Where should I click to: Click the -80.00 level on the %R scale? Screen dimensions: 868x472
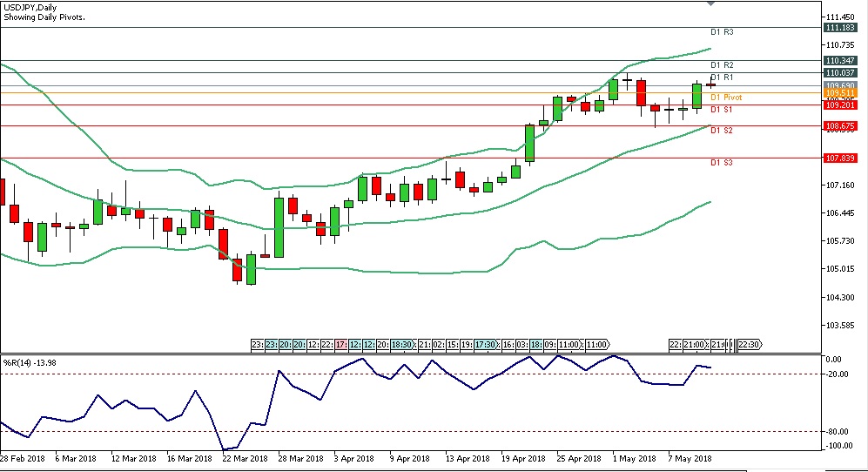click(837, 431)
